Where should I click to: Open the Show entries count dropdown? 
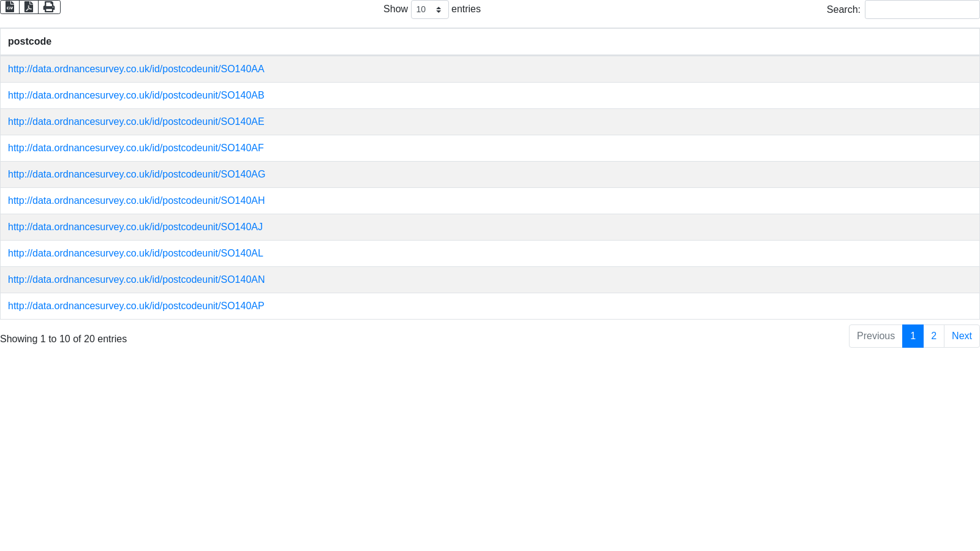coord(429,10)
